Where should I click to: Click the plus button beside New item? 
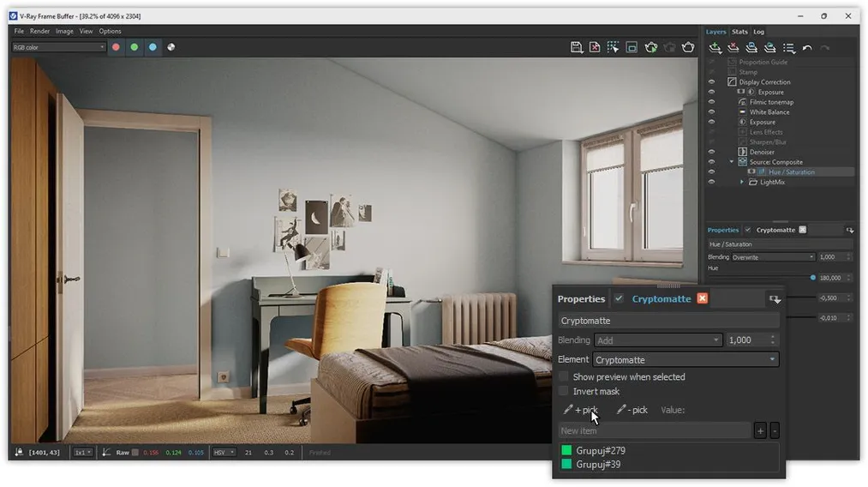click(760, 430)
